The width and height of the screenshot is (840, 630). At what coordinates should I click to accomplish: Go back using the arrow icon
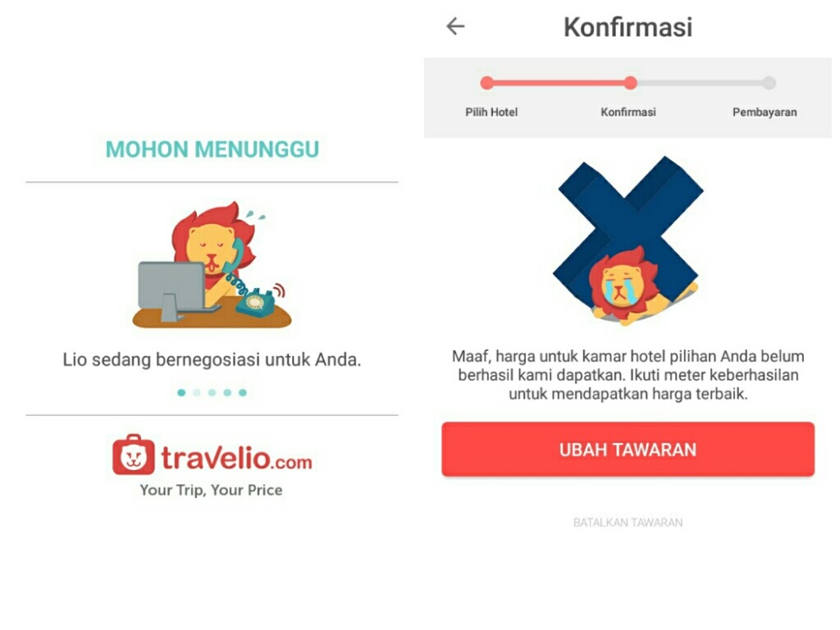[x=455, y=26]
